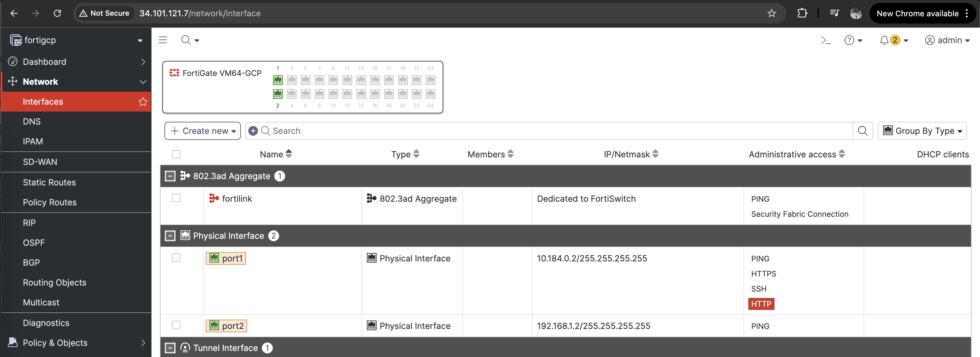The width and height of the screenshot is (980, 357).
Task: Open the Group By Type dropdown
Action: coord(922,131)
